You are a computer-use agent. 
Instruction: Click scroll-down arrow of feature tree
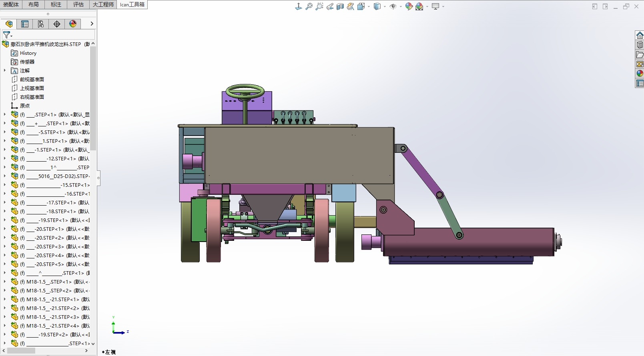pos(93,344)
